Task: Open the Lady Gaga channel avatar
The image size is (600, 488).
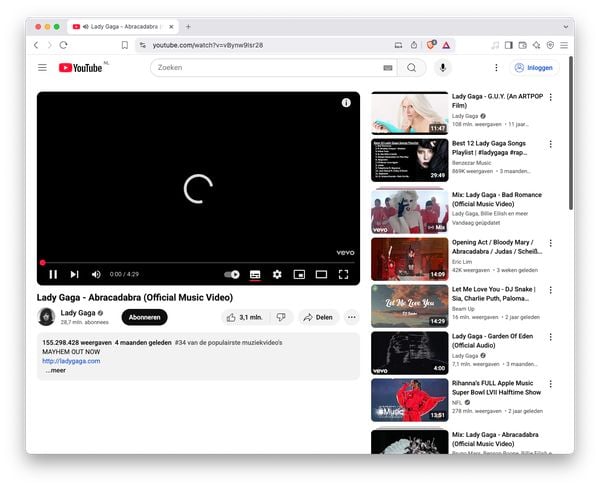Action: (x=46, y=317)
